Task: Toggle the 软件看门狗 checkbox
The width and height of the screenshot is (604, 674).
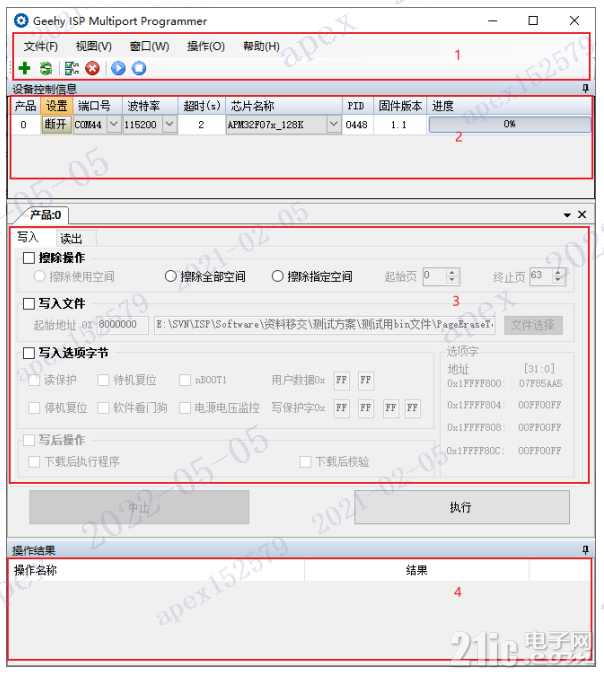Action: (x=103, y=408)
